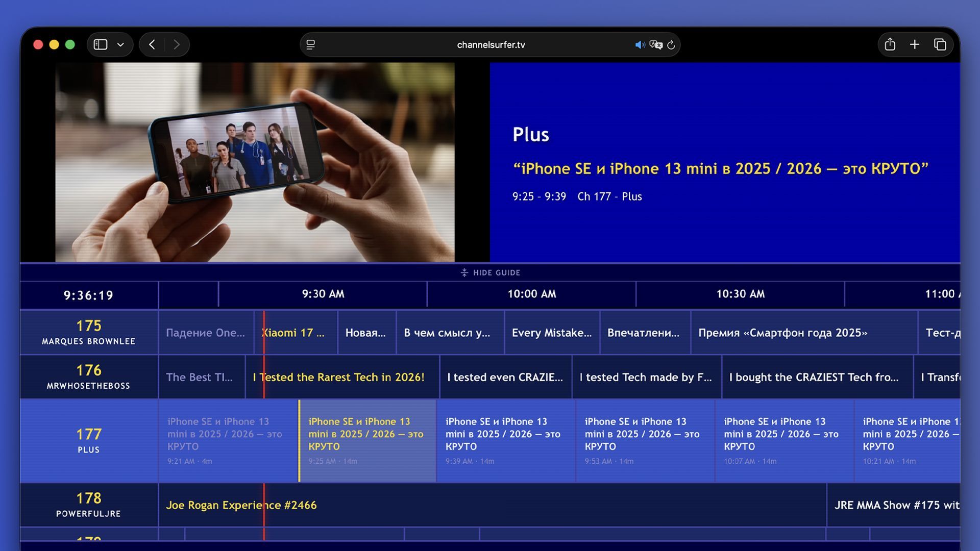Toggle the Safari sidebar icon
980x551 pixels.
pyautogui.click(x=101, y=45)
